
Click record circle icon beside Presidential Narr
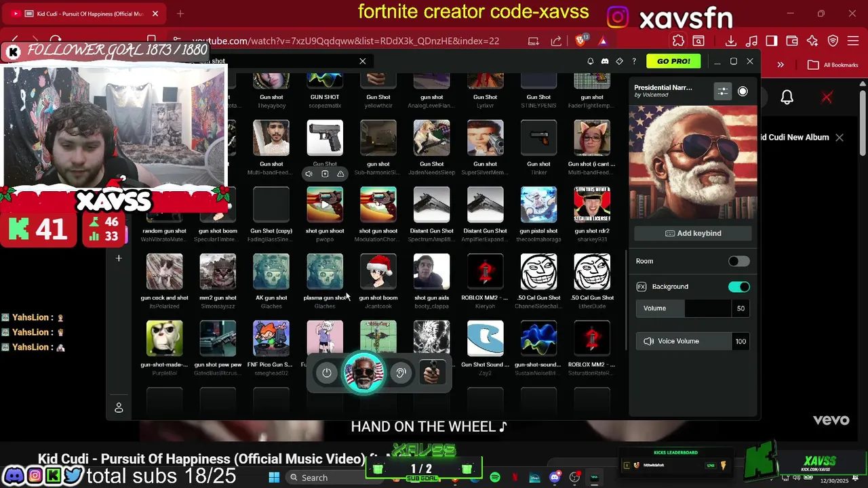point(743,91)
